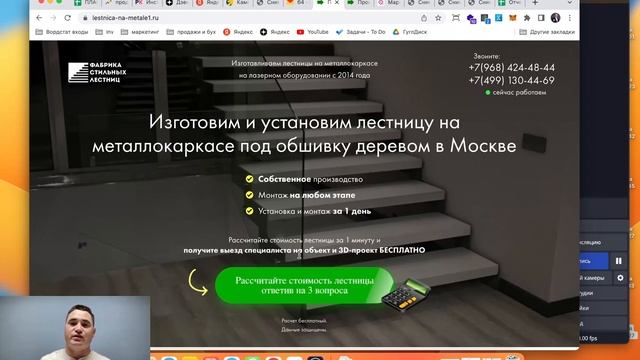The height and width of the screenshot is (360, 640).
Task: Reload the page with the refresh icon
Action: pos(68,18)
